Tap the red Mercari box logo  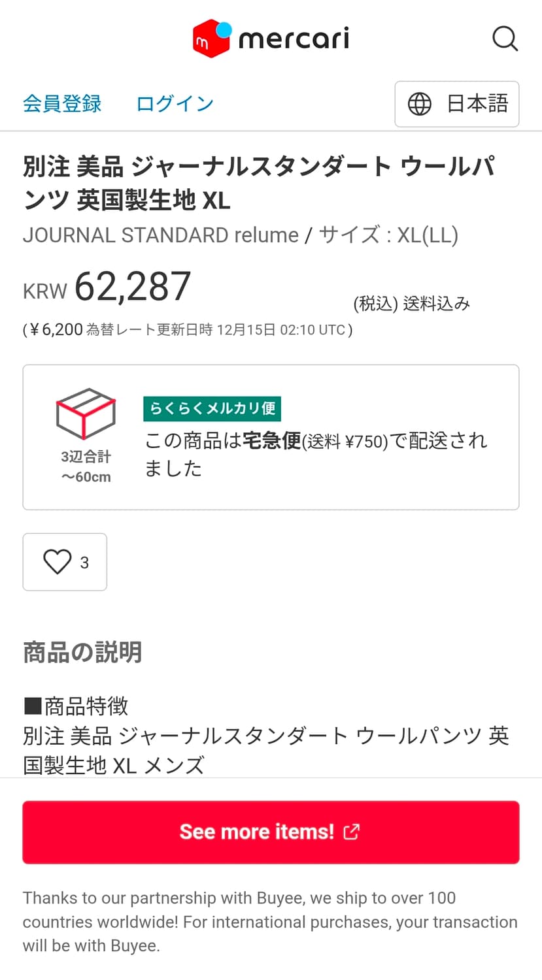click(x=212, y=39)
